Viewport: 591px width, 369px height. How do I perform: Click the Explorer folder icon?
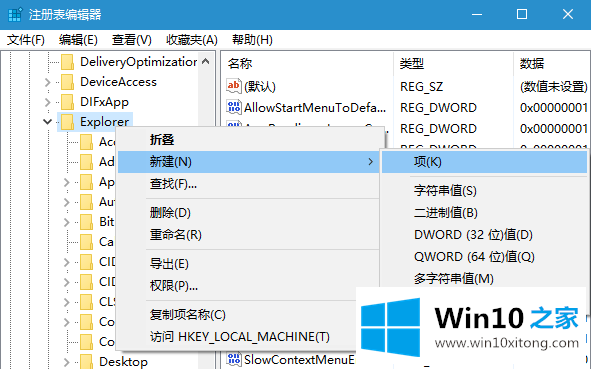tap(67, 122)
